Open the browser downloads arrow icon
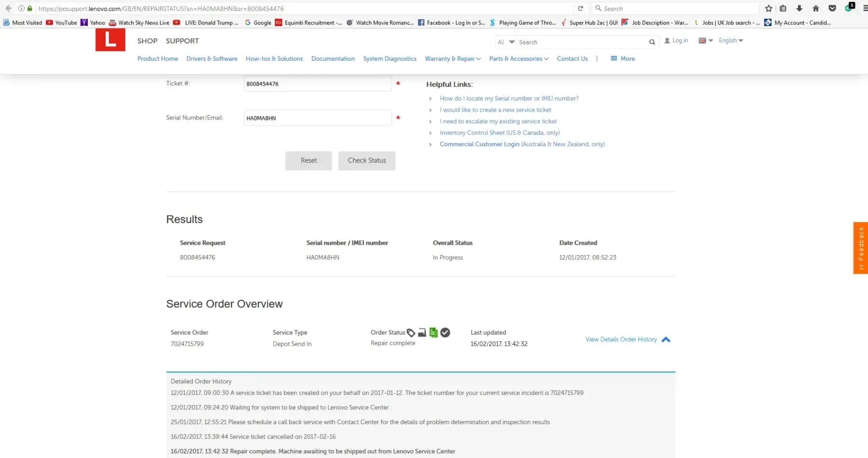This screenshot has width=868, height=458. click(x=800, y=8)
